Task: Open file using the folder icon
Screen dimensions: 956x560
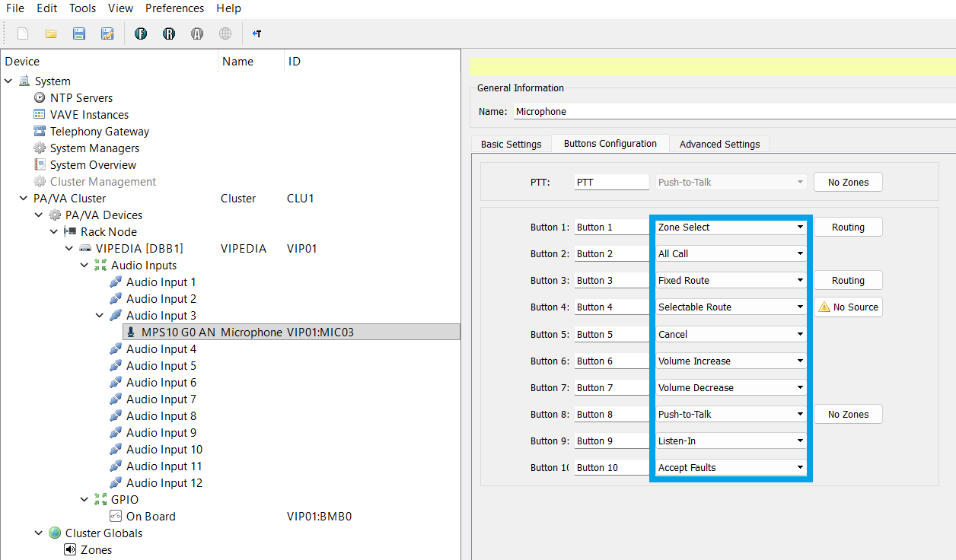Action: [x=51, y=33]
